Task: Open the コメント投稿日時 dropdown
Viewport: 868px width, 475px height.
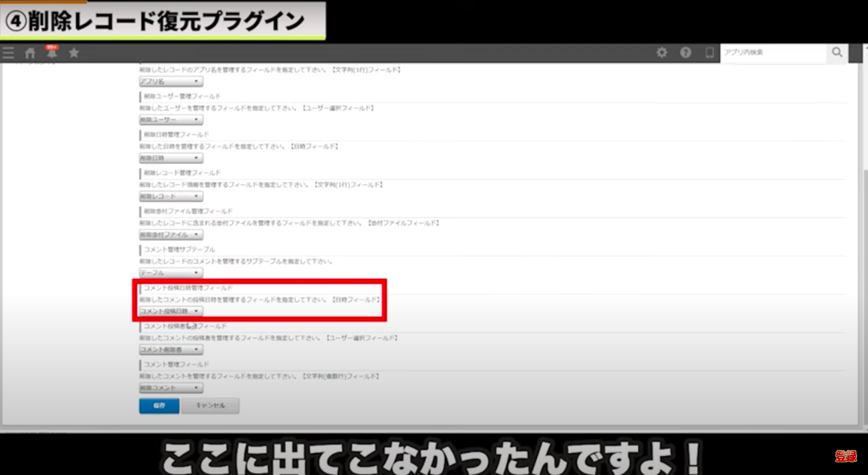Action: pos(171,311)
